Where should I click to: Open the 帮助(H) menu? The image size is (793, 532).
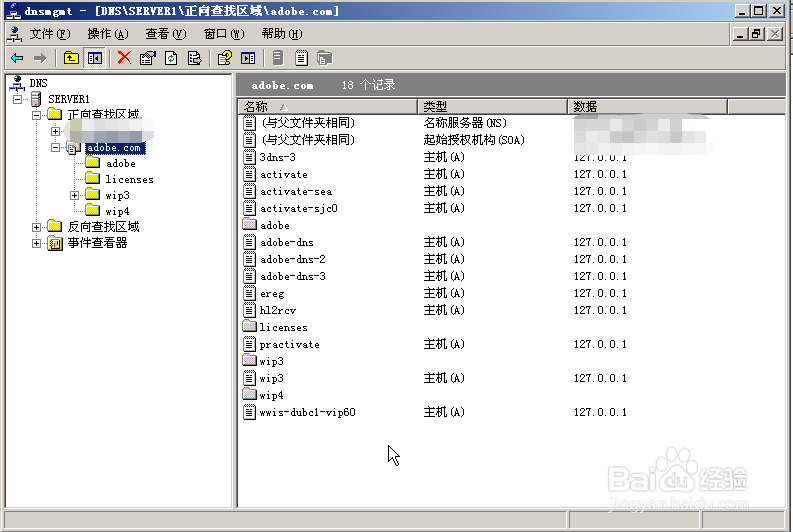click(x=282, y=34)
